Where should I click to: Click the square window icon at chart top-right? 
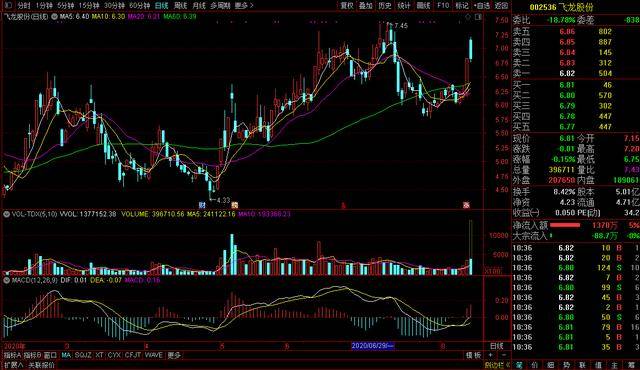478,17
